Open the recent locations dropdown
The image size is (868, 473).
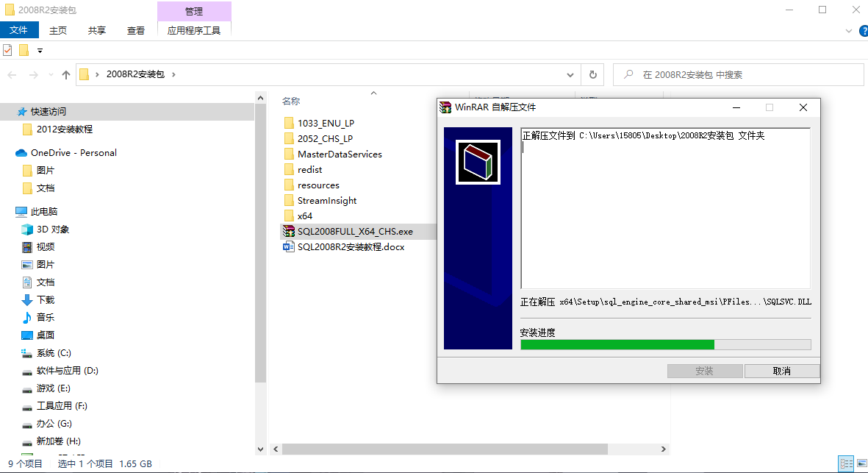[51, 75]
